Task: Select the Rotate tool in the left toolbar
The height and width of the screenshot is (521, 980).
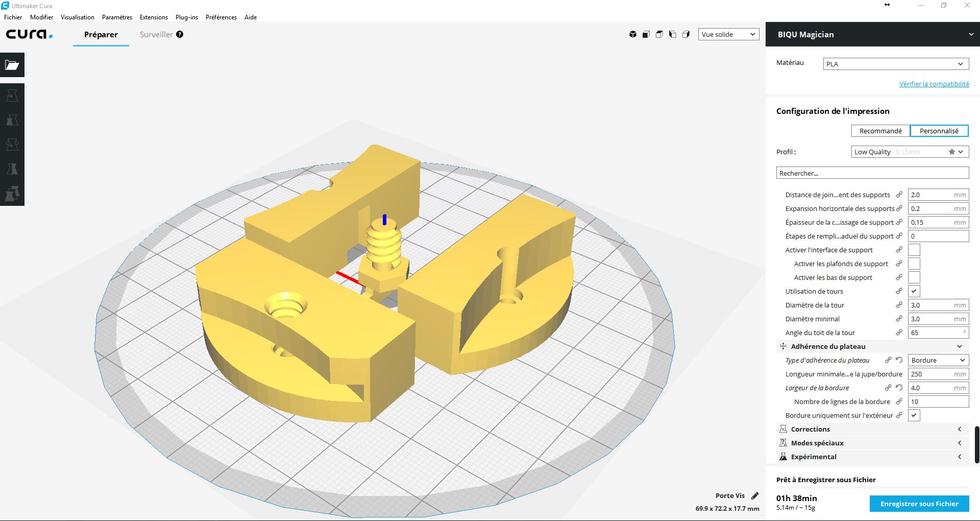Action: coord(12,145)
